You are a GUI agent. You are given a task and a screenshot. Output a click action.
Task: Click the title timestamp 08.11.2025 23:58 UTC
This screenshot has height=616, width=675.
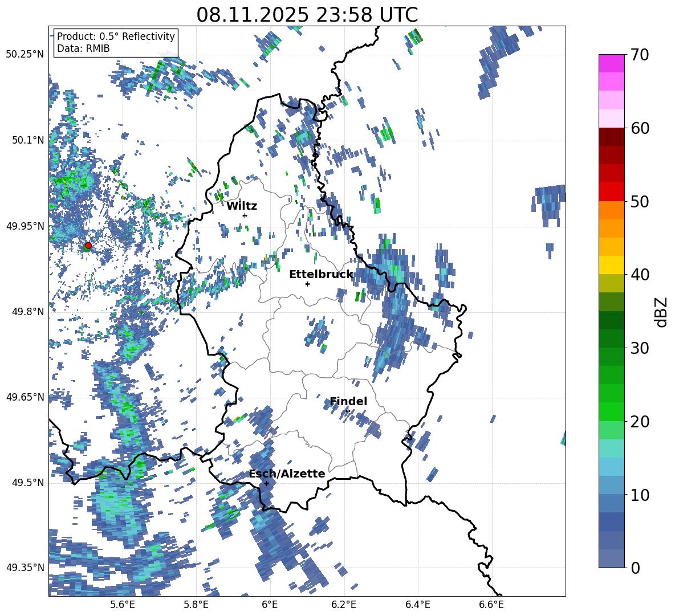307,15
